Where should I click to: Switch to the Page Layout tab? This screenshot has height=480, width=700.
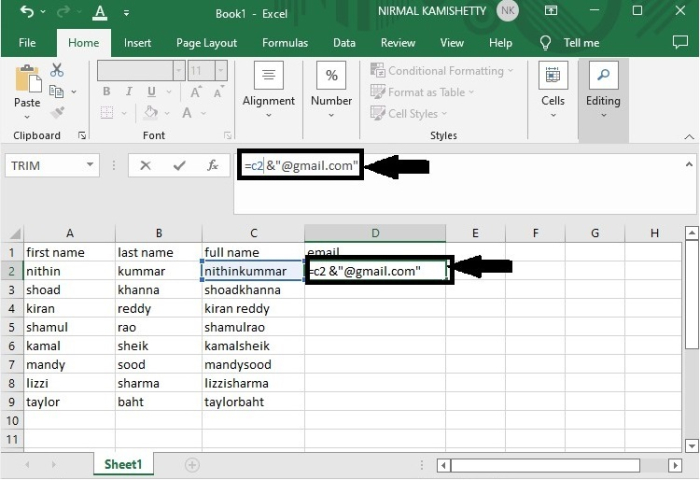pos(206,43)
